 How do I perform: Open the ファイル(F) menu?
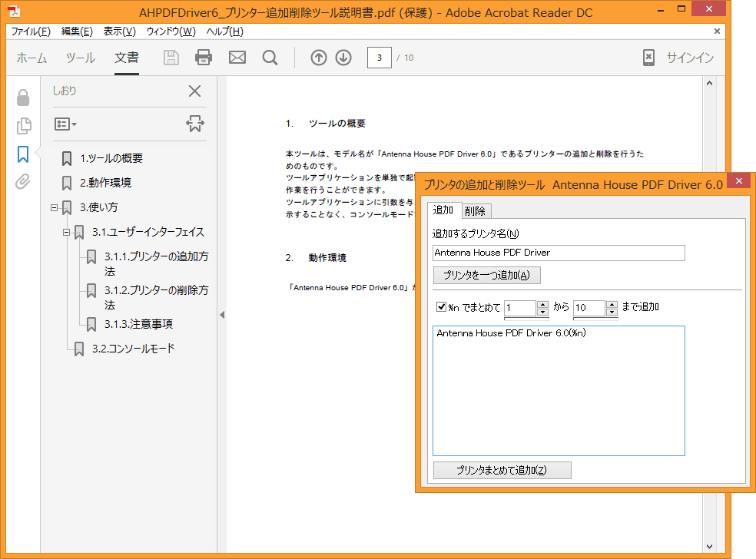tap(31, 31)
